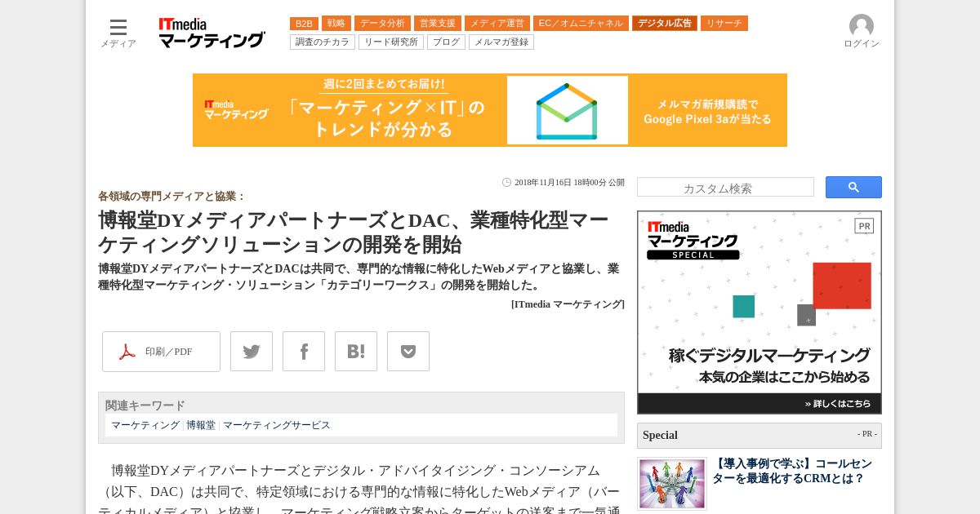
Task: Click the newsletter Google Pixel 3a banner
Action: click(x=490, y=110)
